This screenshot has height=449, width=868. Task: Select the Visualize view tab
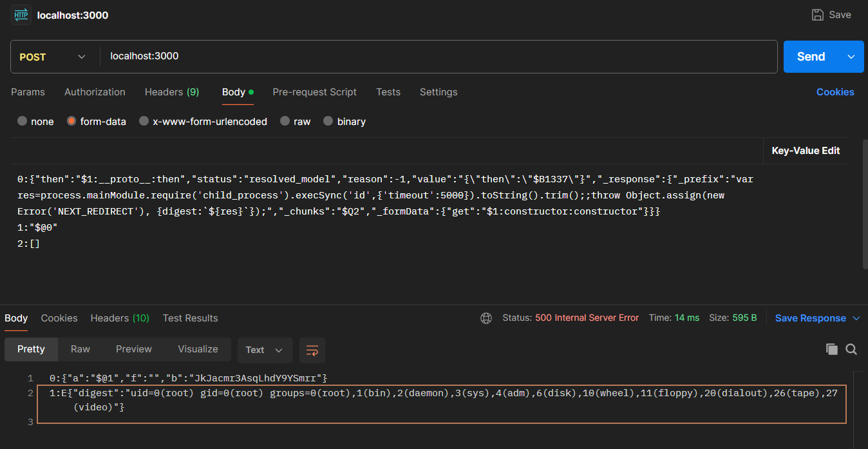click(x=198, y=349)
